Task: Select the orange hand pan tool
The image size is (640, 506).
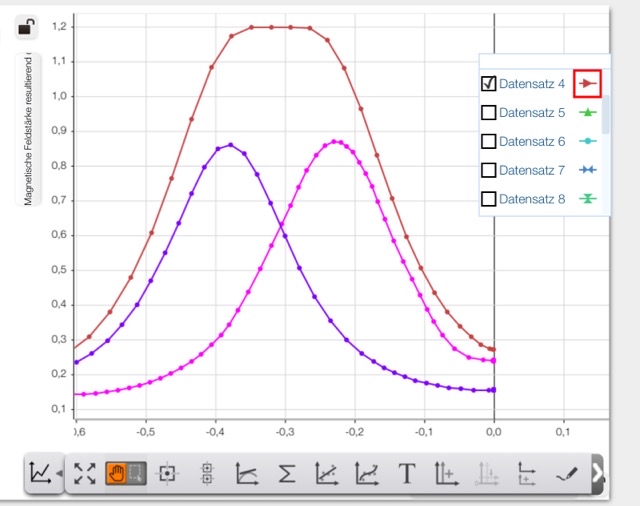Action: 116,473
